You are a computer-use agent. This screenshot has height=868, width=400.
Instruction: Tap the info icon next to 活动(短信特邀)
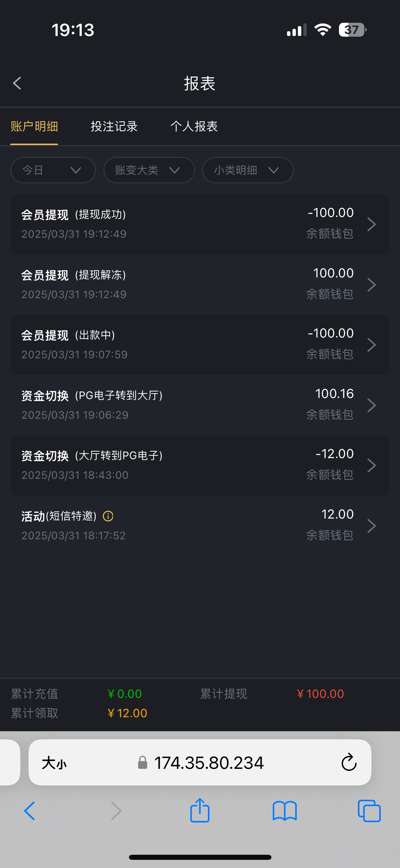(108, 516)
